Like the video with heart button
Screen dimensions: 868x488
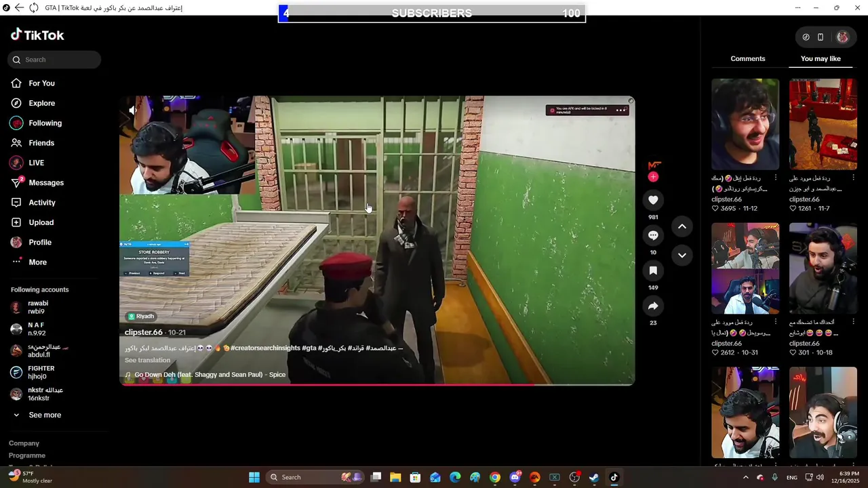coord(653,200)
